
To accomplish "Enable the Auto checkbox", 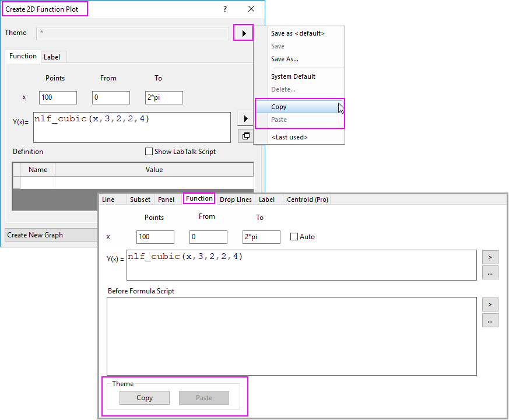I will [x=294, y=236].
